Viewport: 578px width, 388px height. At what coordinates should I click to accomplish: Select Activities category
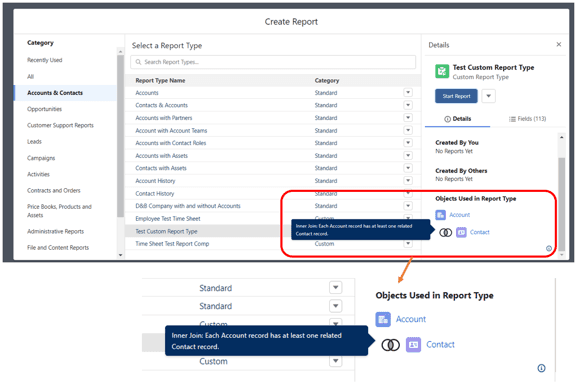pyautogui.click(x=38, y=174)
